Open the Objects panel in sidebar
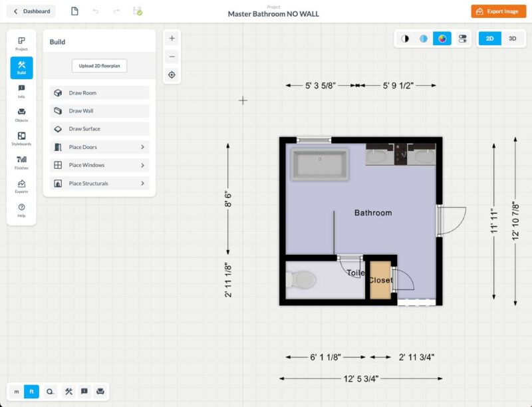The height and width of the screenshot is (407, 532). tap(21, 114)
